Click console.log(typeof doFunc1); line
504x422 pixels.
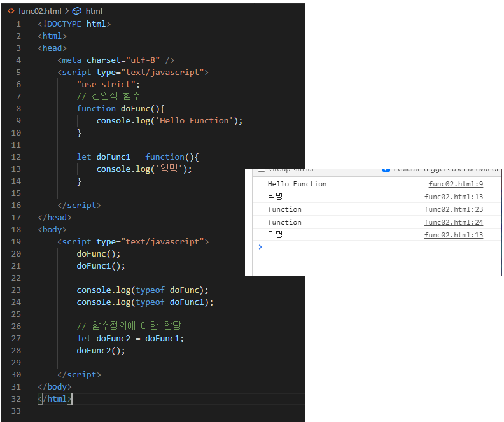click(145, 302)
